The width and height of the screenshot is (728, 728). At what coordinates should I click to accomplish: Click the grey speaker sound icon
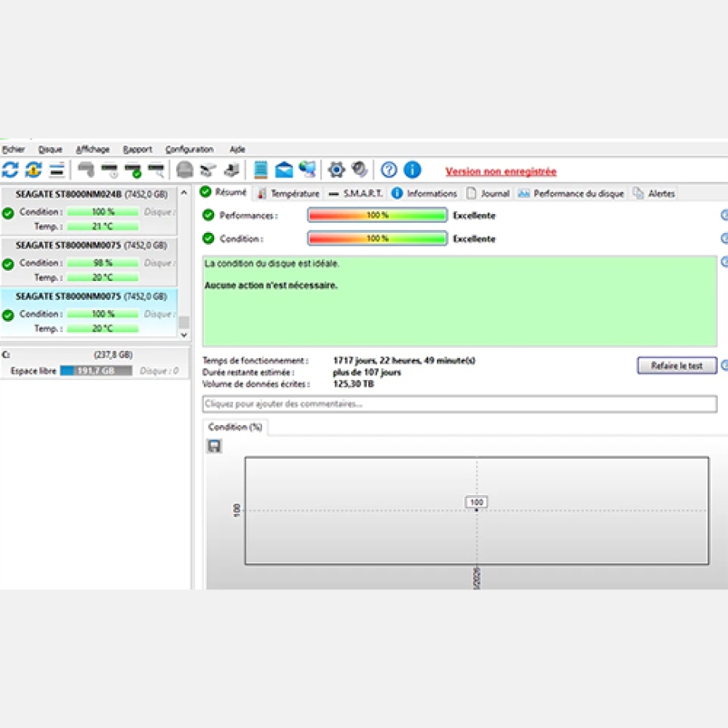click(x=360, y=169)
